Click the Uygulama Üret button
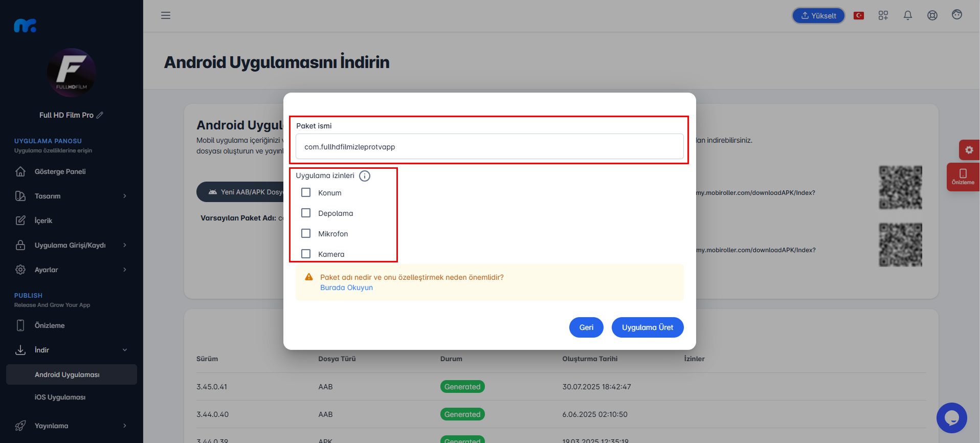Screen dimensions: 980x443 coord(648,327)
